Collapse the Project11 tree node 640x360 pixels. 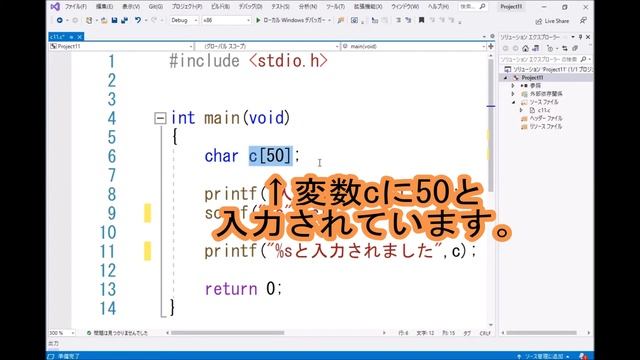click(x=506, y=78)
